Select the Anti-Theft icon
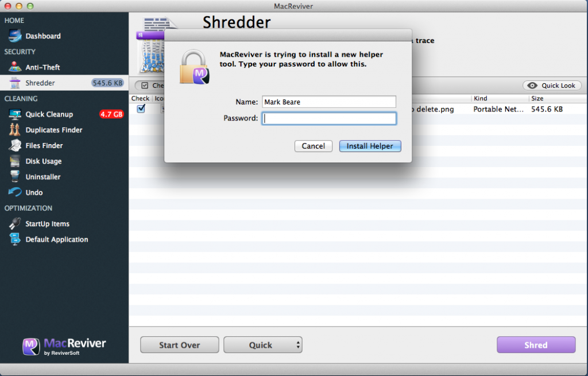The height and width of the screenshot is (376, 588). [x=15, y=67]
